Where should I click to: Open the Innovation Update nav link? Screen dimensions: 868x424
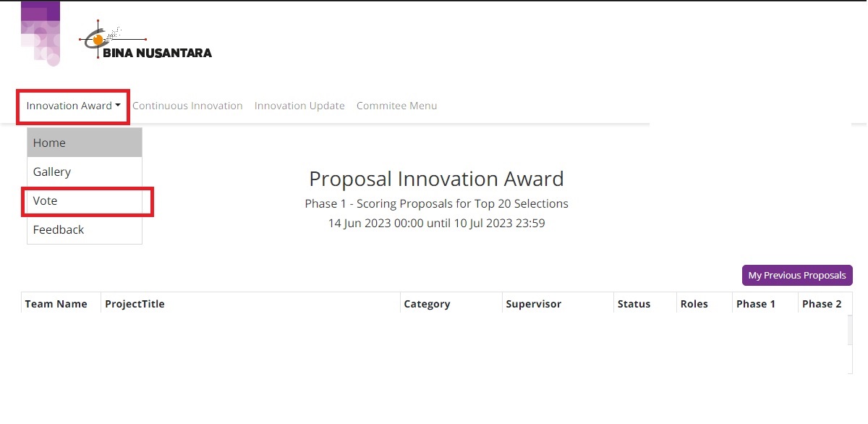coord(299,106)
